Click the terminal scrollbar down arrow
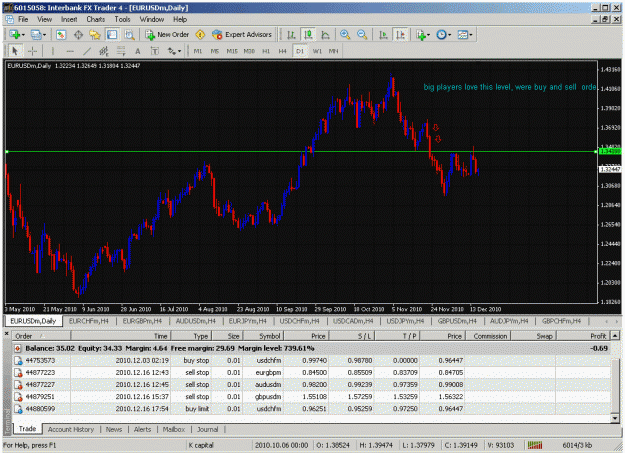This screenshot has height=453, width=625. [615, 418]
